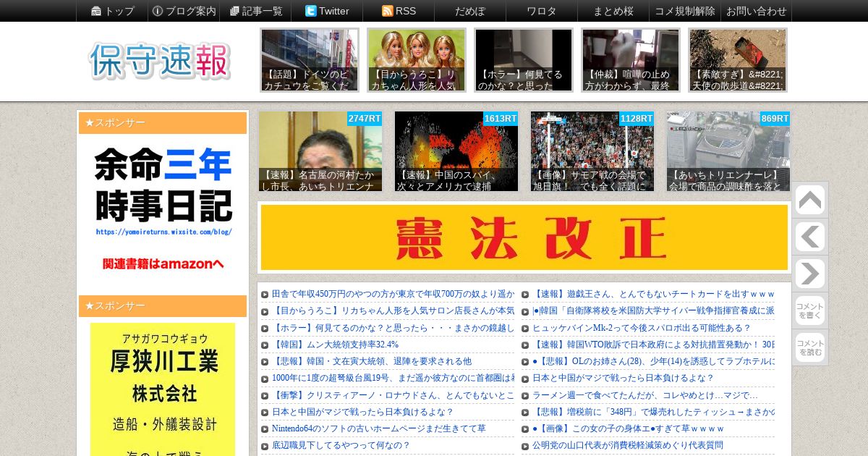The width and height of the screenshot is (868, 456).
Task: Open 【悲報】OLのお姉さん(28) link
Action: (x=654, y=360)
